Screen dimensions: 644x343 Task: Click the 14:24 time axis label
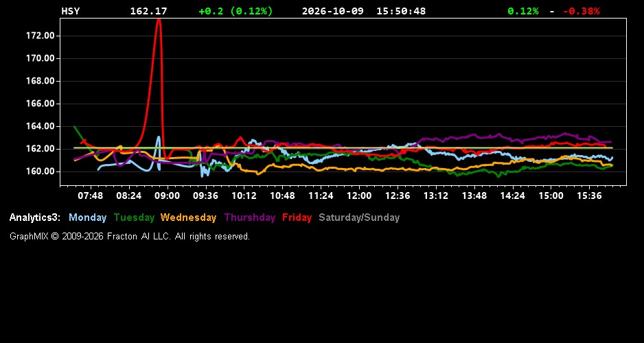[x=513, y=196]
